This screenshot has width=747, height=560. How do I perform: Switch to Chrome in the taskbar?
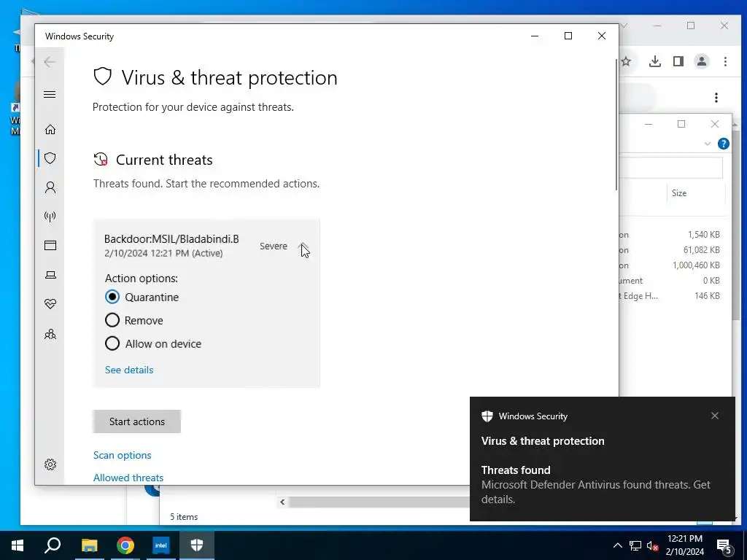125,545
